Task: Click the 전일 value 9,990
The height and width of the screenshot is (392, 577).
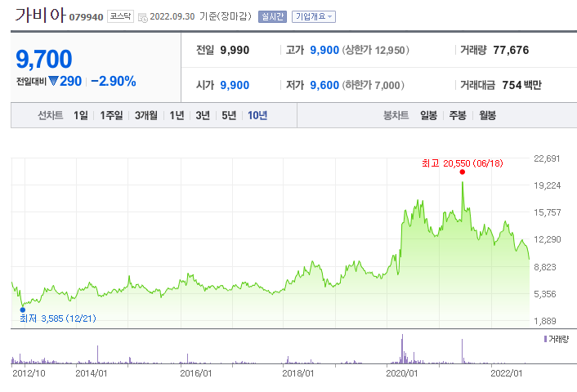Action: click(235, 50)
